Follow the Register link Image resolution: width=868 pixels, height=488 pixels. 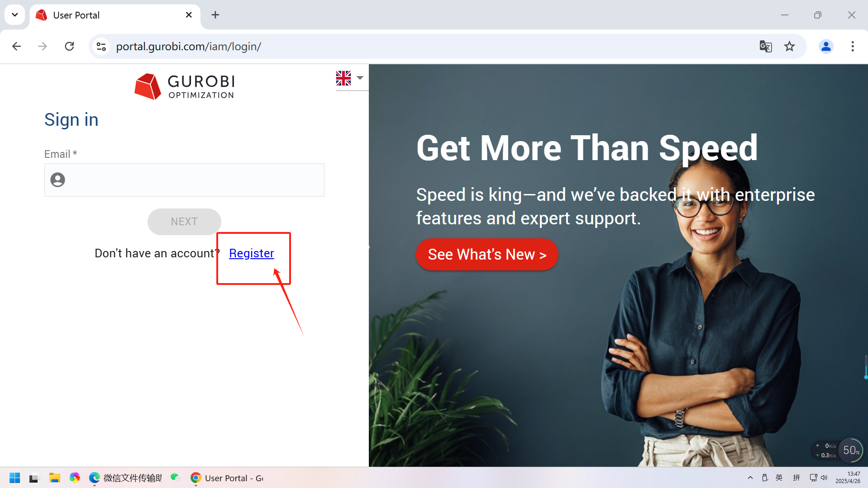tap(252, 253)
